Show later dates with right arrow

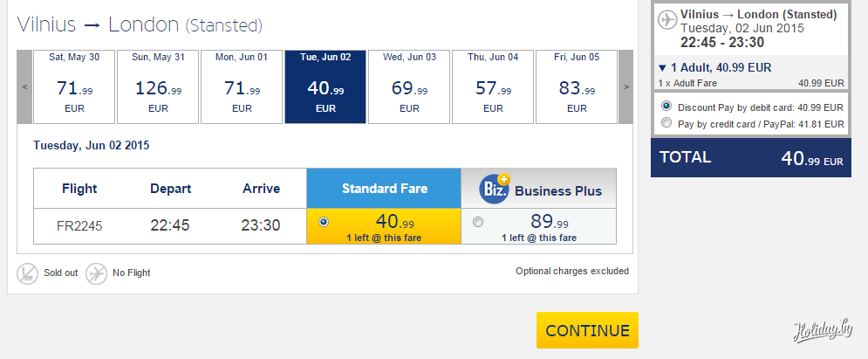click(x=625, y=86)
